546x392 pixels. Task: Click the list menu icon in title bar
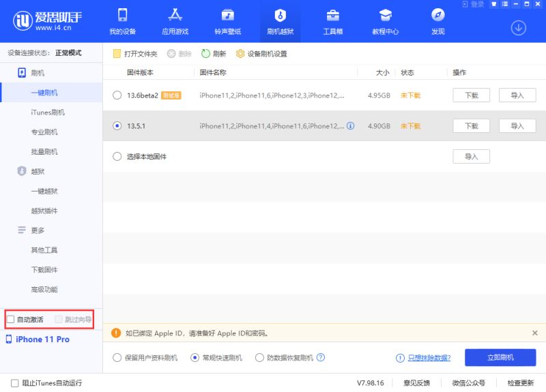505,4
